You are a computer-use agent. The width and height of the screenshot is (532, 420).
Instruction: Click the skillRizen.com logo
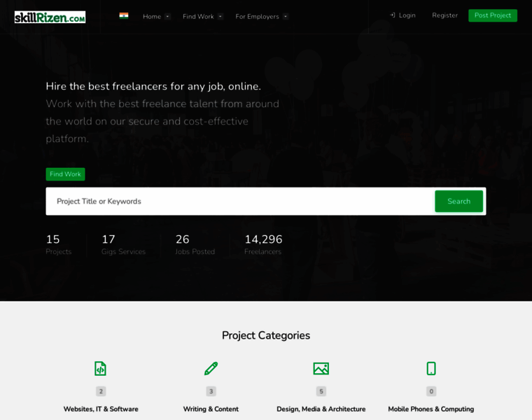[50, 16]
